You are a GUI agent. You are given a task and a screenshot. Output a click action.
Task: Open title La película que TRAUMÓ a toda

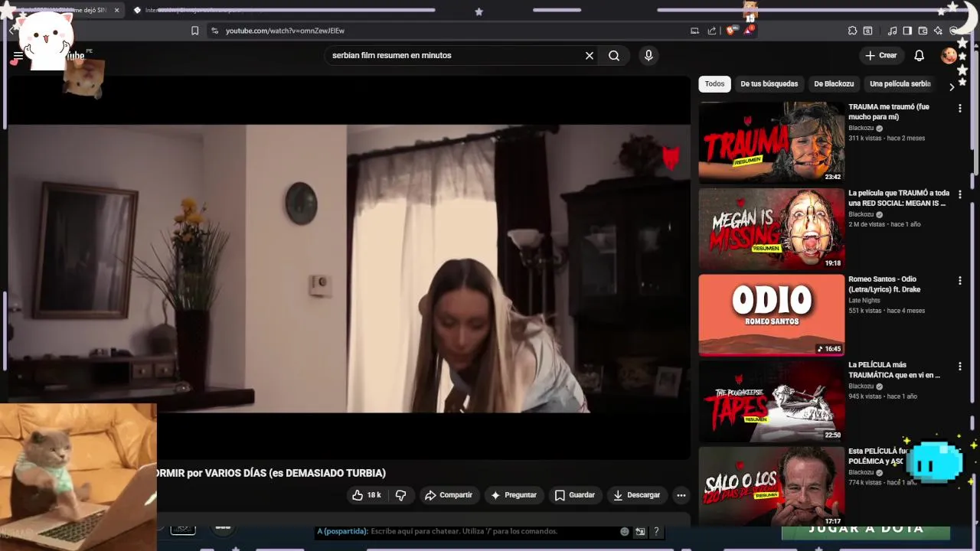899,198
